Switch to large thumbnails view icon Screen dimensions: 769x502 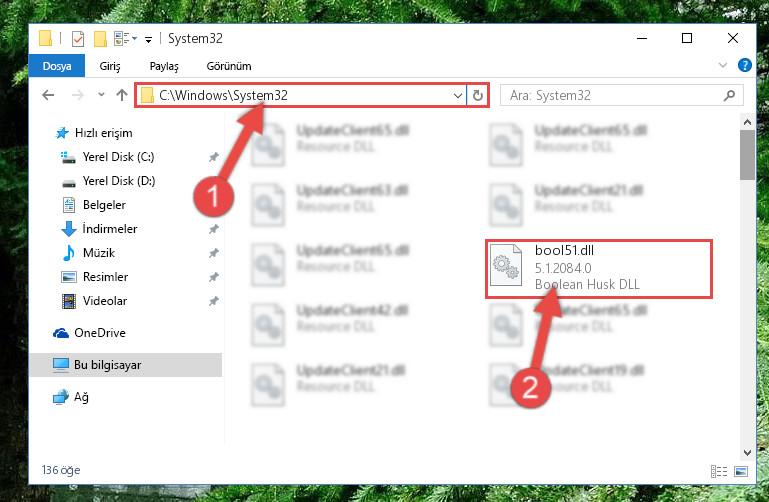tap(741, 471)
